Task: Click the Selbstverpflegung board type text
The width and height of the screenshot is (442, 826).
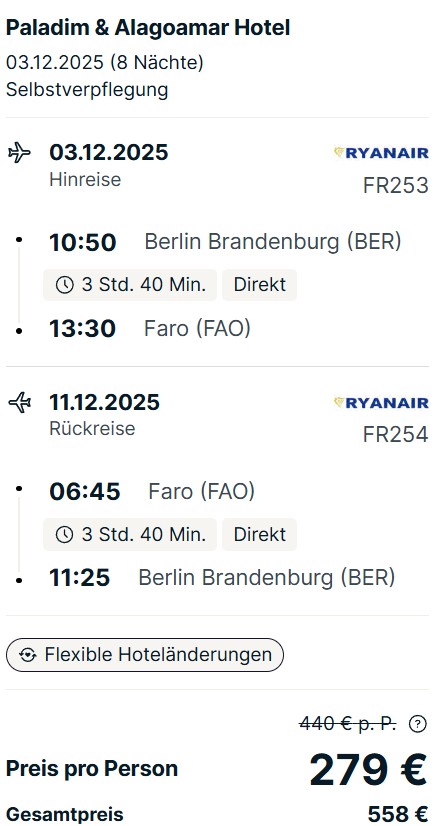Action: [x=87, y=90]
